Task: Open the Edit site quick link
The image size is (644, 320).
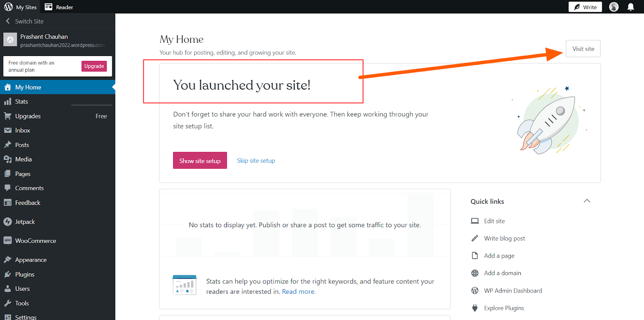Action: pos(494,221)
